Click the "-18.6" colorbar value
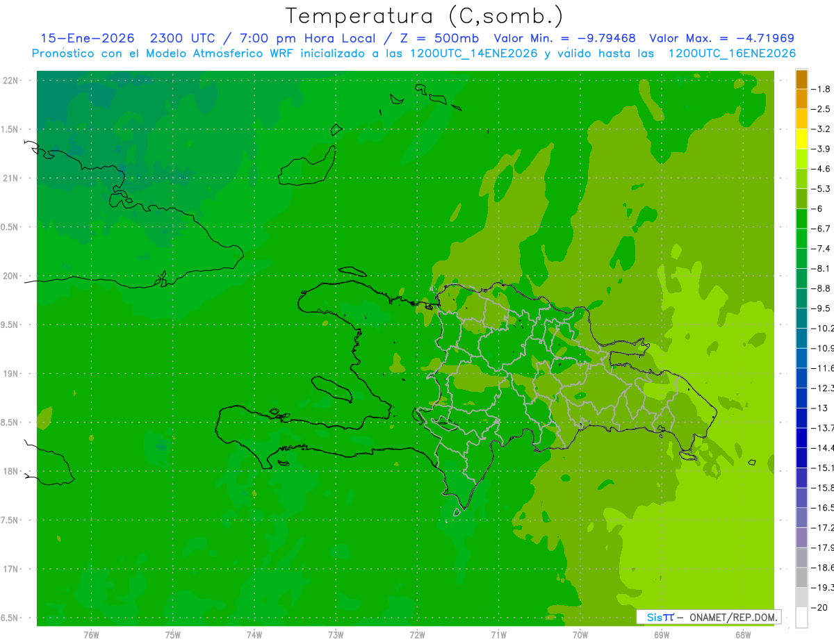Image resolution: width=834 pixels, height=644 pixels. (823, 568)
